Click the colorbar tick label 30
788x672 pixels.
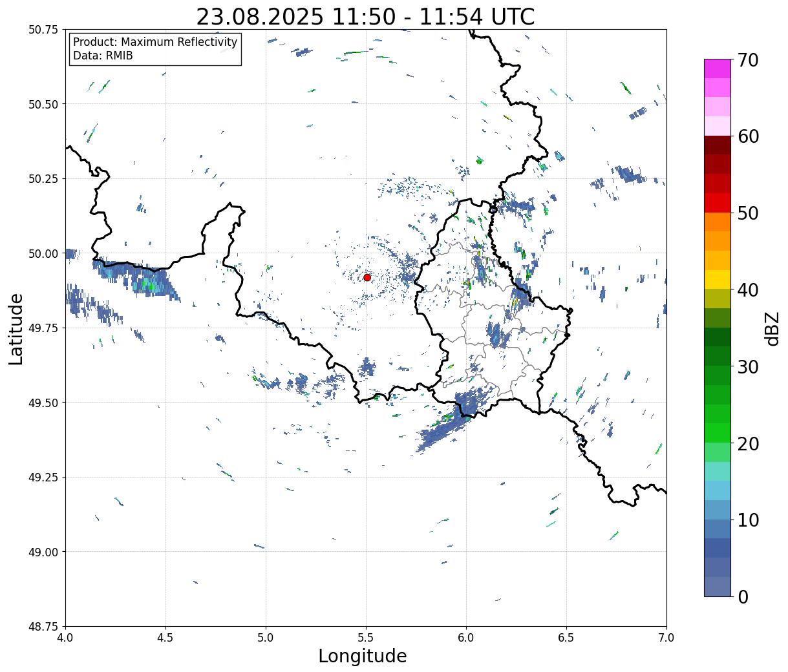749,366
